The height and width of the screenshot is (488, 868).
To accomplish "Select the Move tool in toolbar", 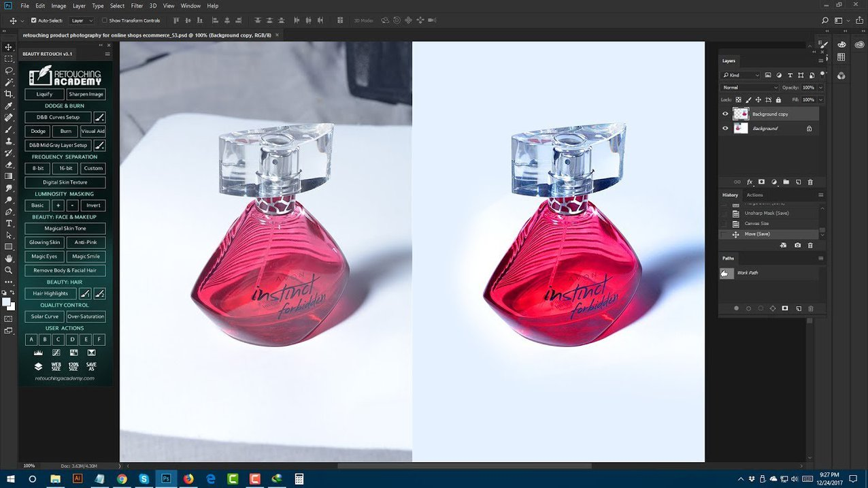I will [x=9, y=47].
